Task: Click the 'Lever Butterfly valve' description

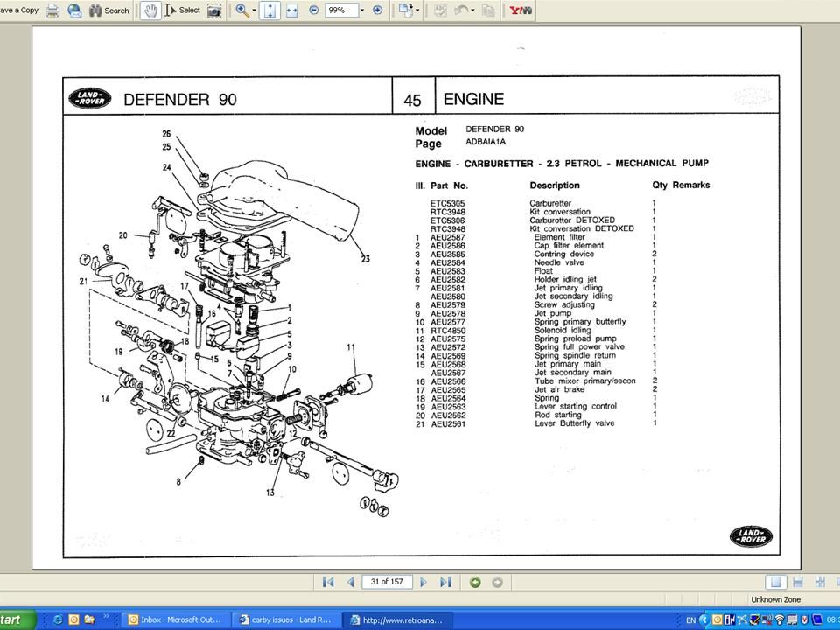Action: tap(574, 423)
